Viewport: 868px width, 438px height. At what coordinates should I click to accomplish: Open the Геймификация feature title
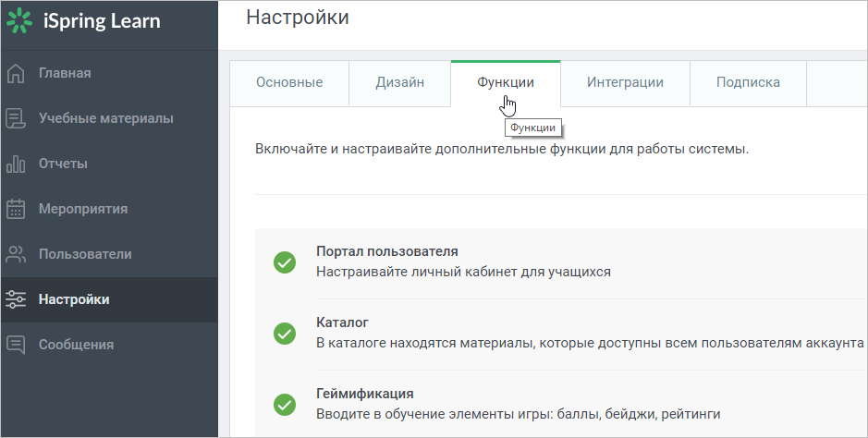point(365,394)
